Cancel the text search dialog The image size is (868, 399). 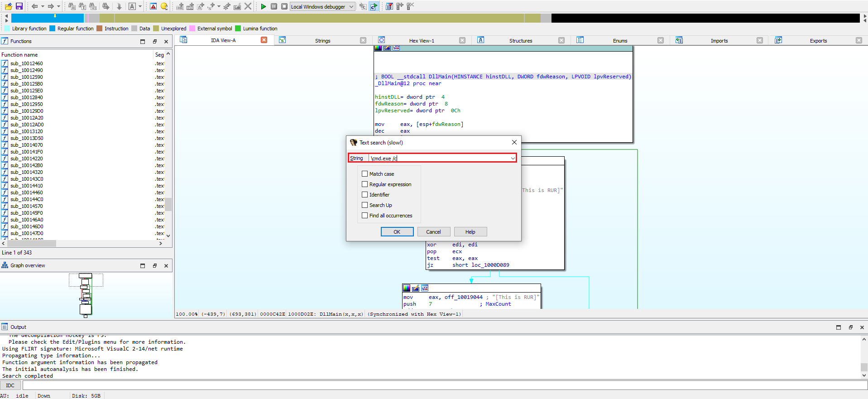point(433,232)
